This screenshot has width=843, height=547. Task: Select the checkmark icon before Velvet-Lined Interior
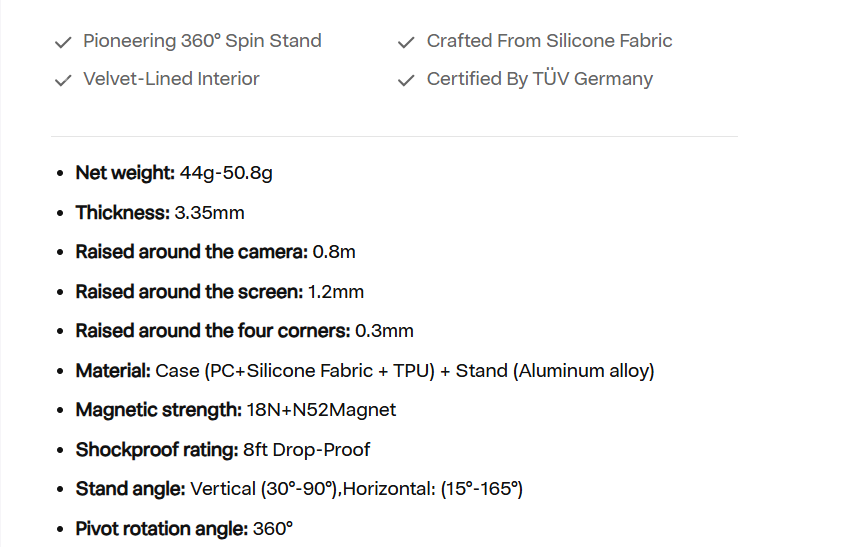click(x=63, y=80)
